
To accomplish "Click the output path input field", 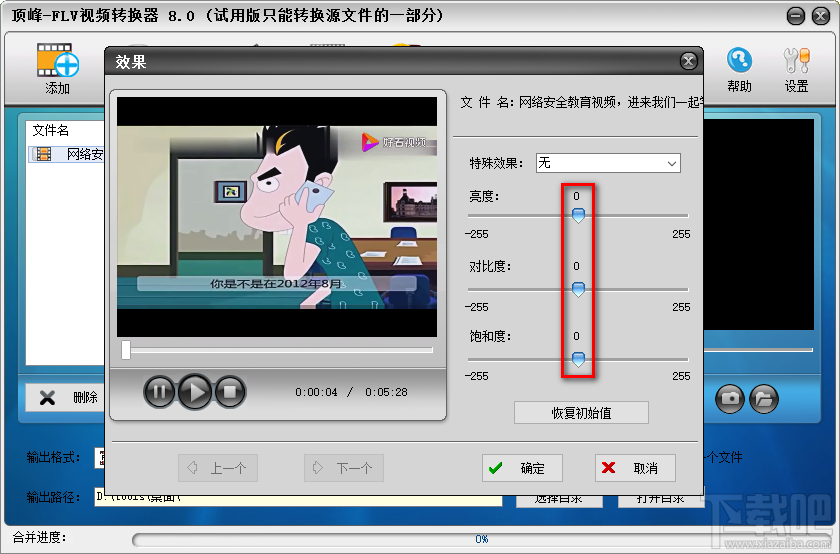I will point(298,497).
